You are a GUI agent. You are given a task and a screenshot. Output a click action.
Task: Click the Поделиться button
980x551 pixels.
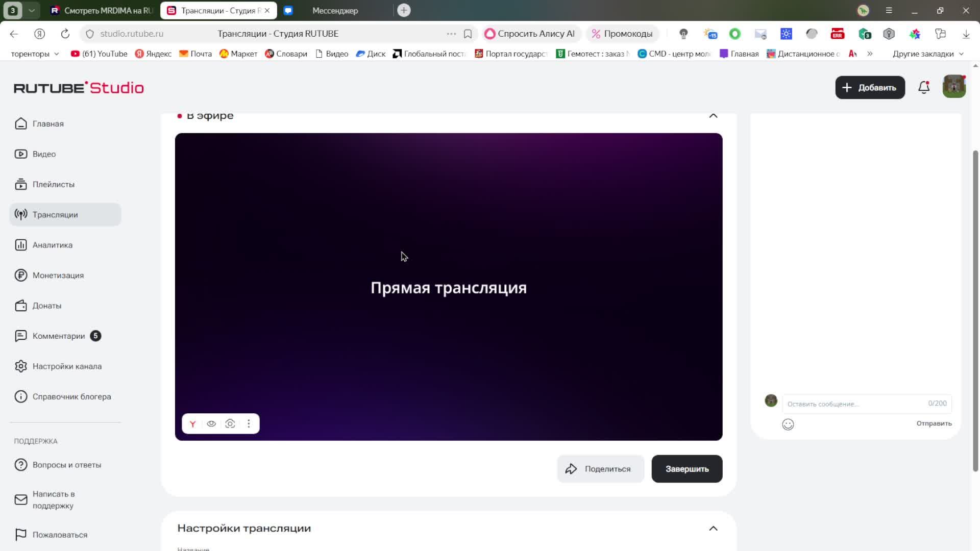click(600, 469)
